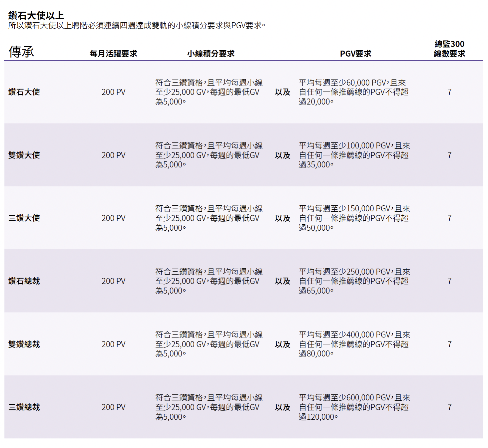Image resolution: width=488 pixels, height=448 pixels.
Task: Click 以及 in the 三鑽大使 row
Action: click(x=282, y=218)
